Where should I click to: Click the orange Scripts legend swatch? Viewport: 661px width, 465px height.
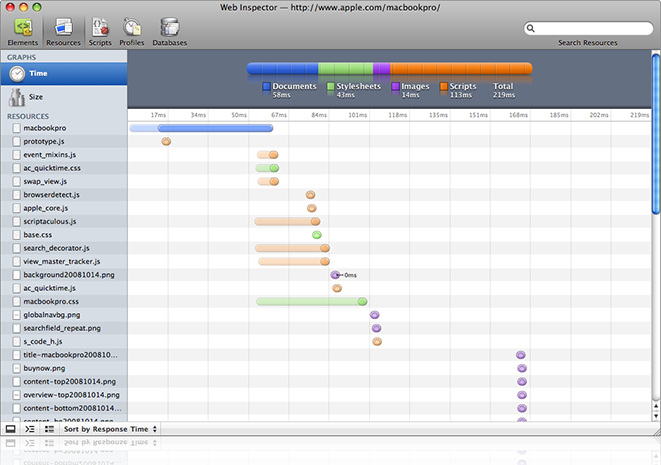click(x=444, y=87)
